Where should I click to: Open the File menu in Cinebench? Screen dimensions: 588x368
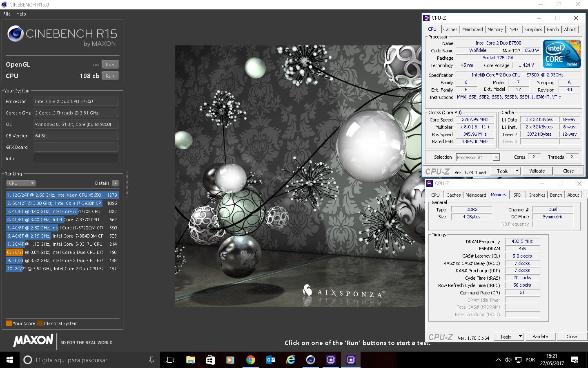(x=7, y=14)
